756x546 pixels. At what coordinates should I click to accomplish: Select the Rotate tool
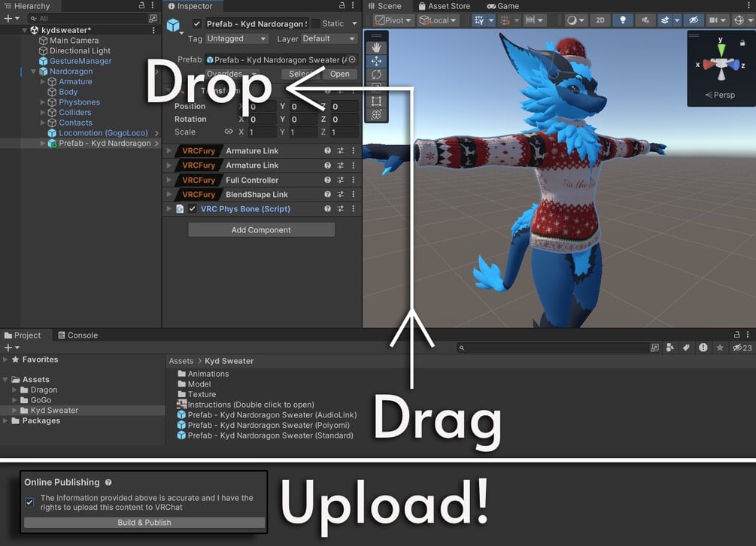click(376, 74)
